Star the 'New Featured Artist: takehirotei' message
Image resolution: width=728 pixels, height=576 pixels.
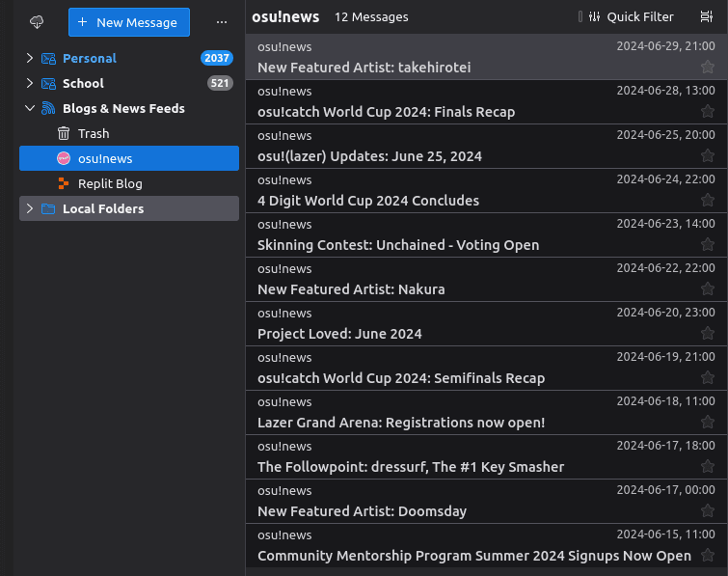coord(708,67)
